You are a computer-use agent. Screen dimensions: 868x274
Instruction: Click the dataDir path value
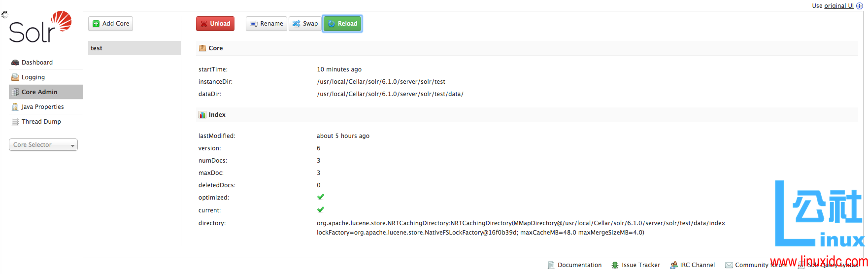coord(390,94)
